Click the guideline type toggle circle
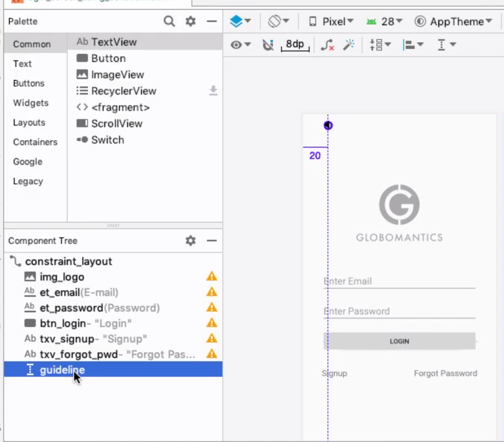The image size is (504, 442). (328, 125)
